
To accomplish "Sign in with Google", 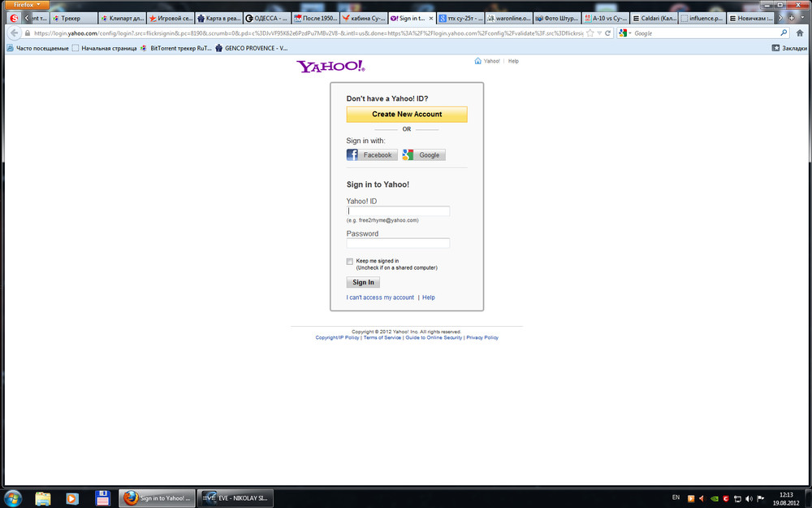I will click(424, 155).
